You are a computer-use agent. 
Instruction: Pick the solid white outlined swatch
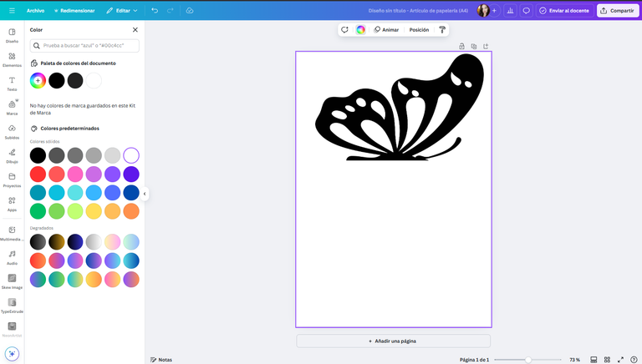click(x=131, y=155)
